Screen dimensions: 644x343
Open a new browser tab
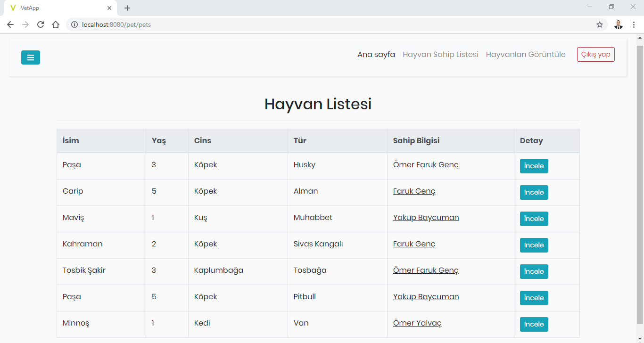click(127, 8)
